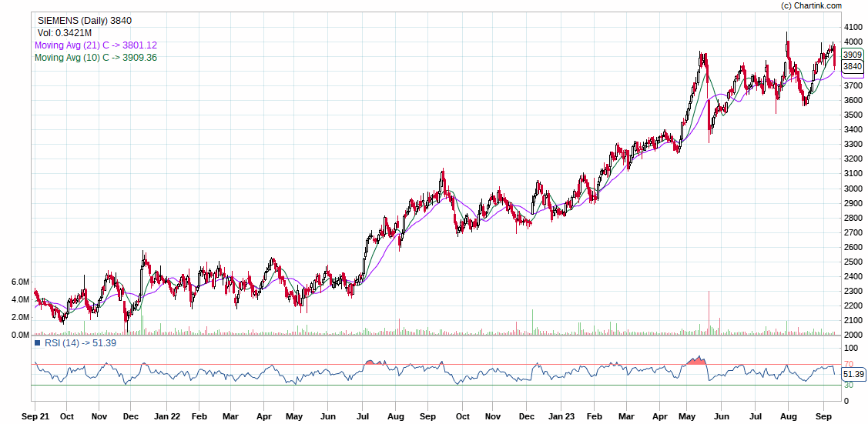Click the Moving Avg (10) legend entry
The width and height of the screenshot is (868, 424).
(96, 58)
